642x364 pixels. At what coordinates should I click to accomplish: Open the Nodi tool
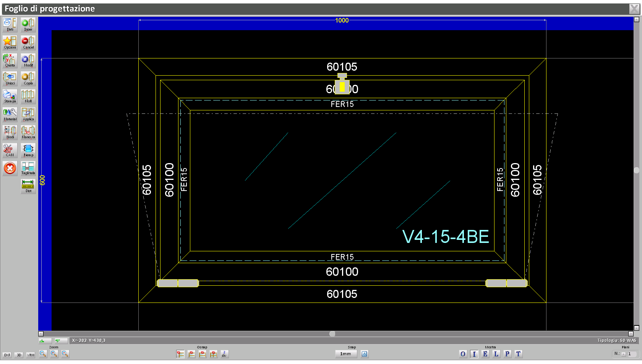coord(10,133)
